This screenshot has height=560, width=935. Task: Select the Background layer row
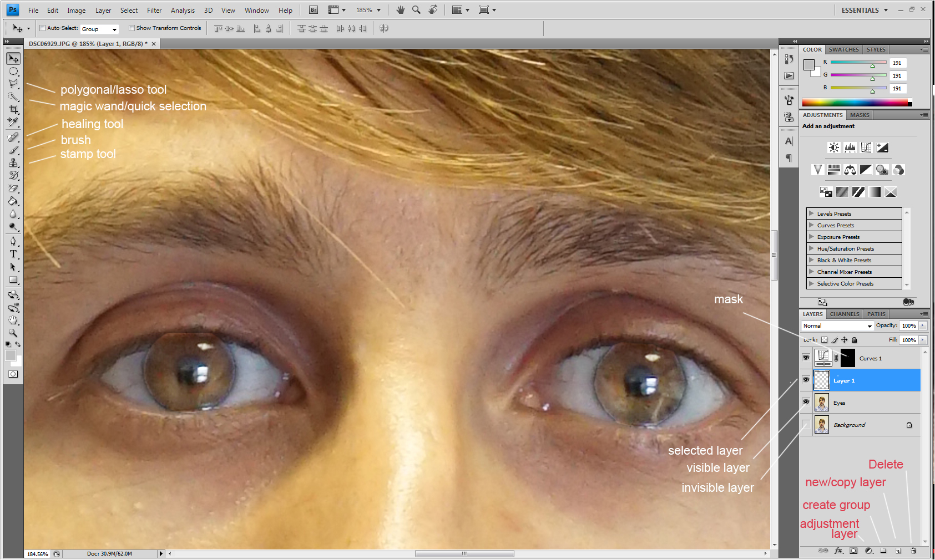click(867, 425)
